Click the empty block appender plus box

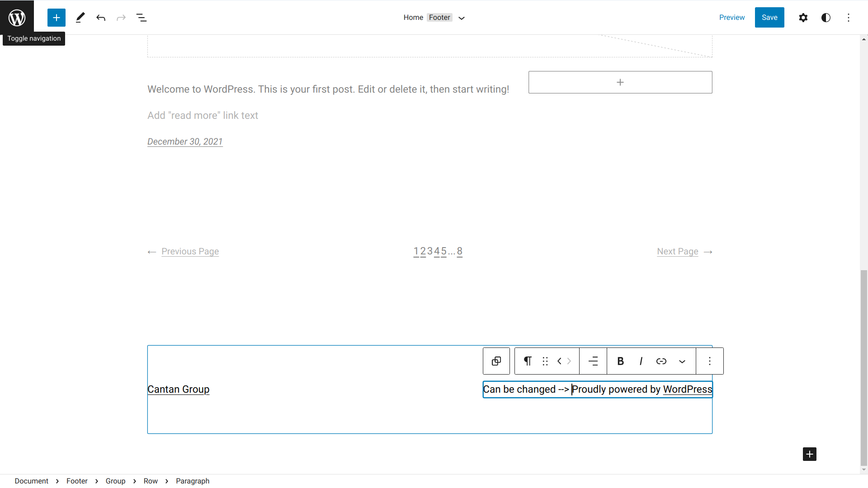point(620,82)
